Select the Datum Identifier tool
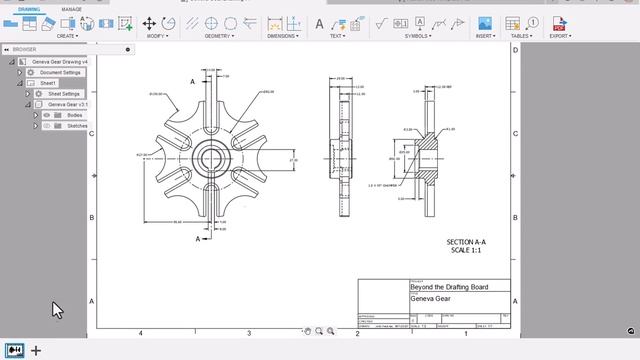This screenshot has width=640, height=360. [420, 24]
